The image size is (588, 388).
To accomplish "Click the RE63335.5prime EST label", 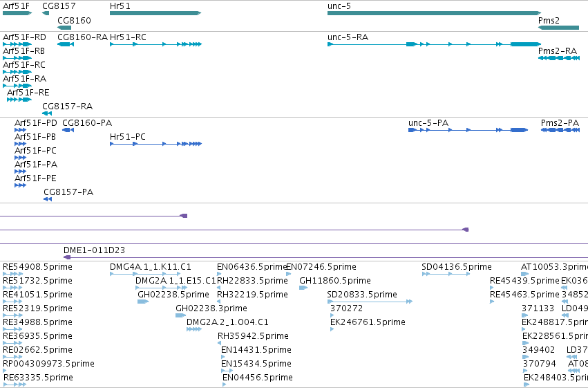I will [x=38, y=378].
